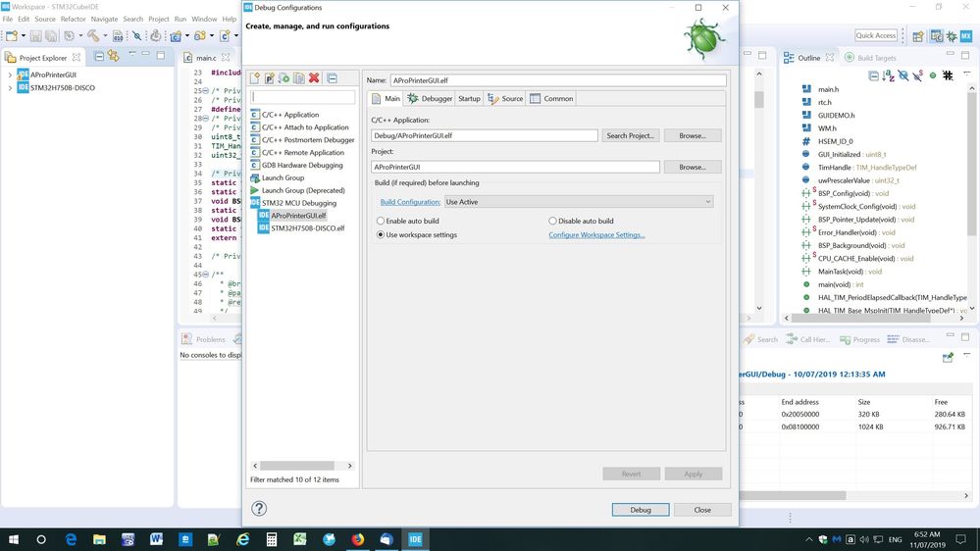Click Browse next to Project field
This screenshot has width=980, height=551.
pyautogui.click(x=692, y=167)
